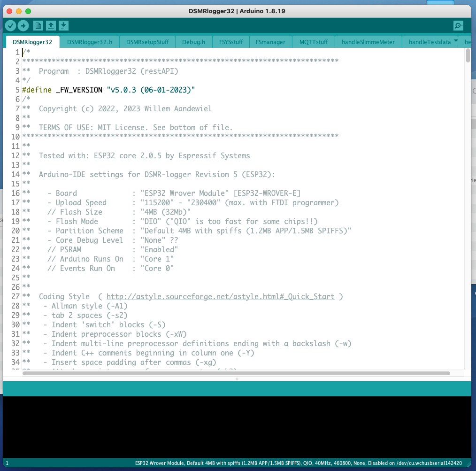
Task: Open a sketch using Open icon
Action: pyautogui.click(x=51, y=26)
